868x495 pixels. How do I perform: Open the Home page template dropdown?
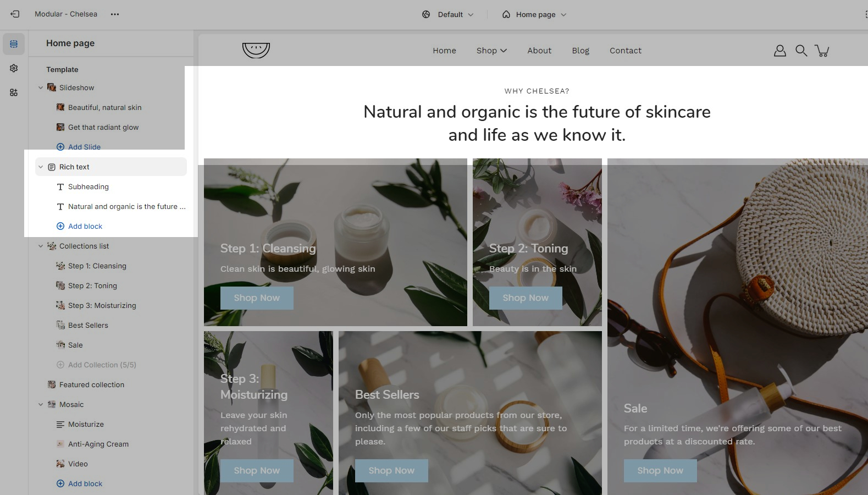tap(534, 14)
